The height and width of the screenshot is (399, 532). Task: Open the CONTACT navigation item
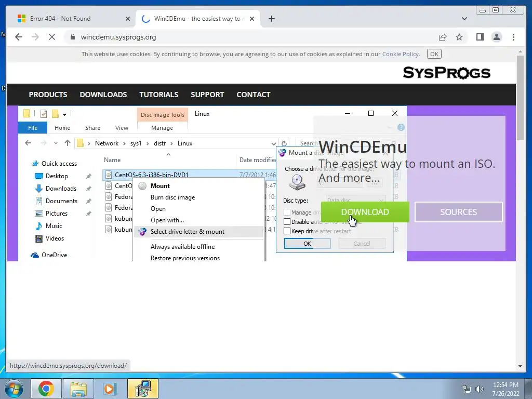[254, 95]
